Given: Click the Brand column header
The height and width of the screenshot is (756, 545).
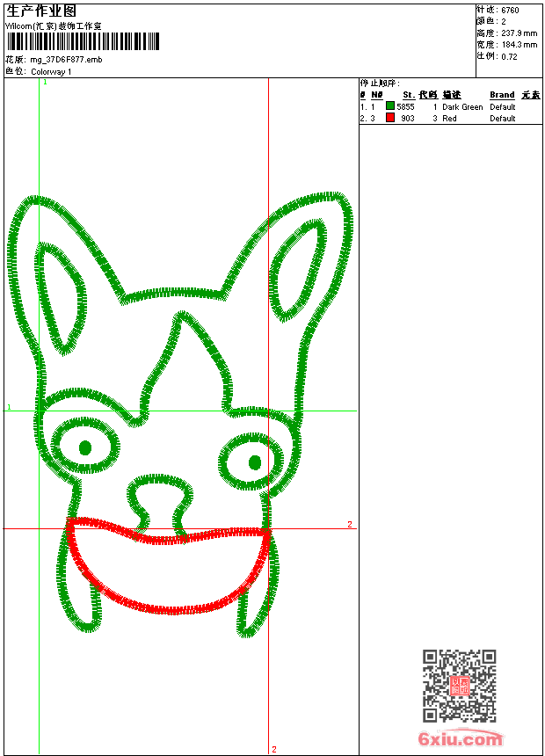Looking at the screenshot, I should [x=502, y=95].
